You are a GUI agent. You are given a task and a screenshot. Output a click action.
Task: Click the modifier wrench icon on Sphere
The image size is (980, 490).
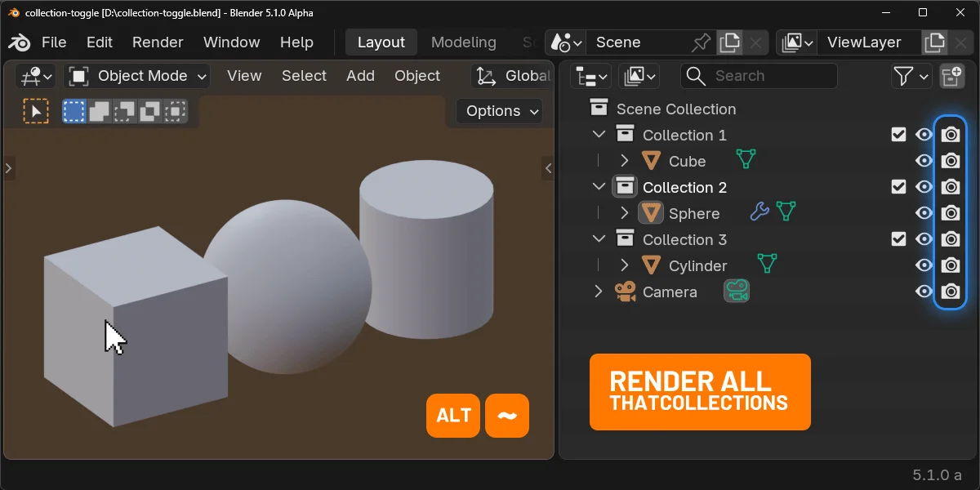[x=758, y=212]
